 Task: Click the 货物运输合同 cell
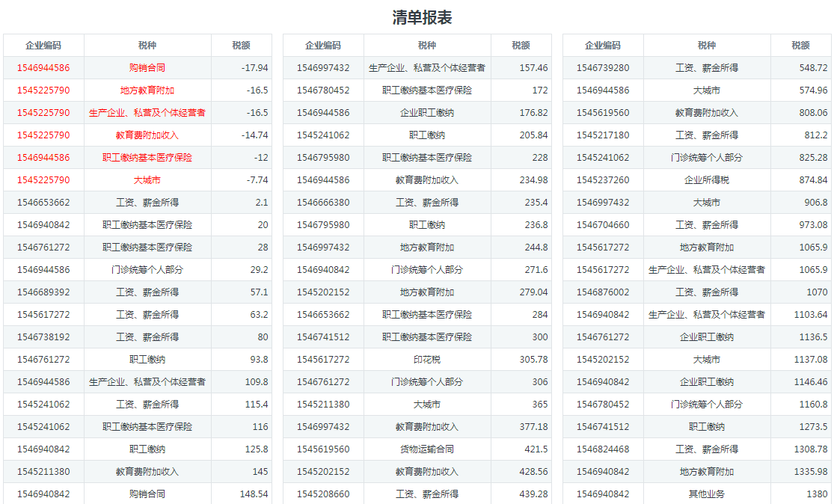(427, 449)
